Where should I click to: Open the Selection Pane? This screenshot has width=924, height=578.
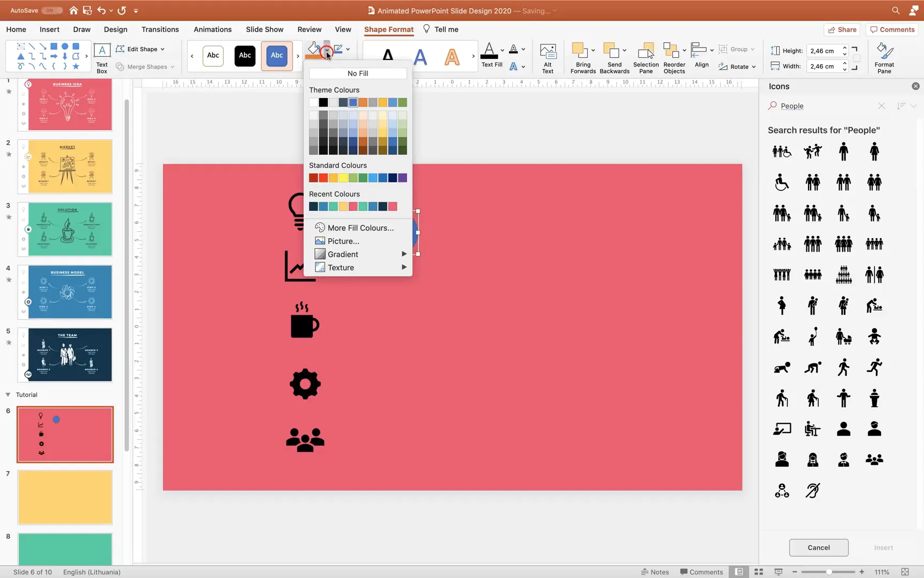click(x=646, y=57)
